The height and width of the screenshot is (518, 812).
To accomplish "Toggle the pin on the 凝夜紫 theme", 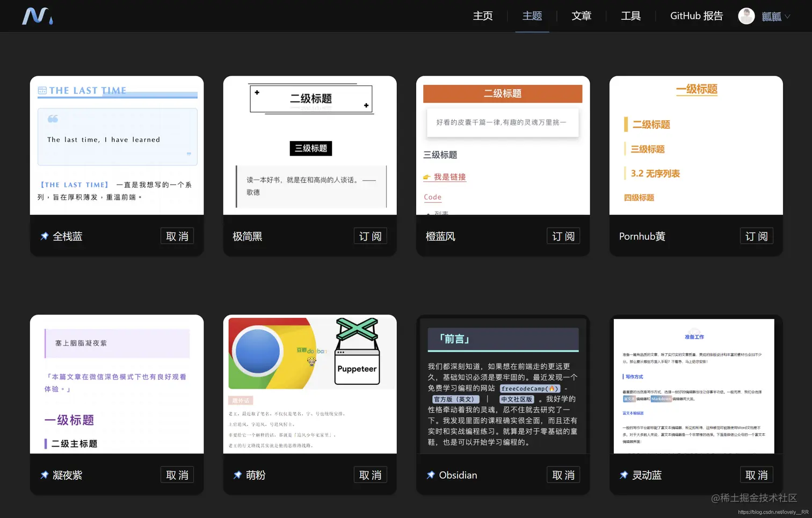I will pyautogui.click(x=44, y=475).
